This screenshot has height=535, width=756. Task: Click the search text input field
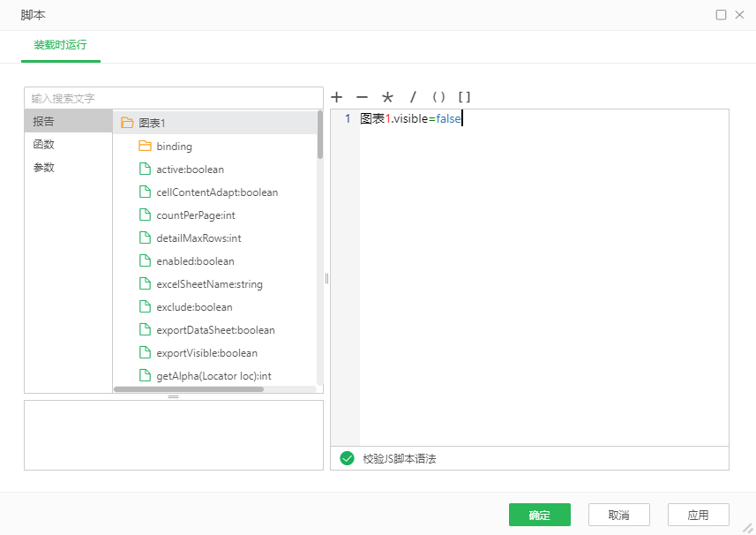tap(173, 98)
